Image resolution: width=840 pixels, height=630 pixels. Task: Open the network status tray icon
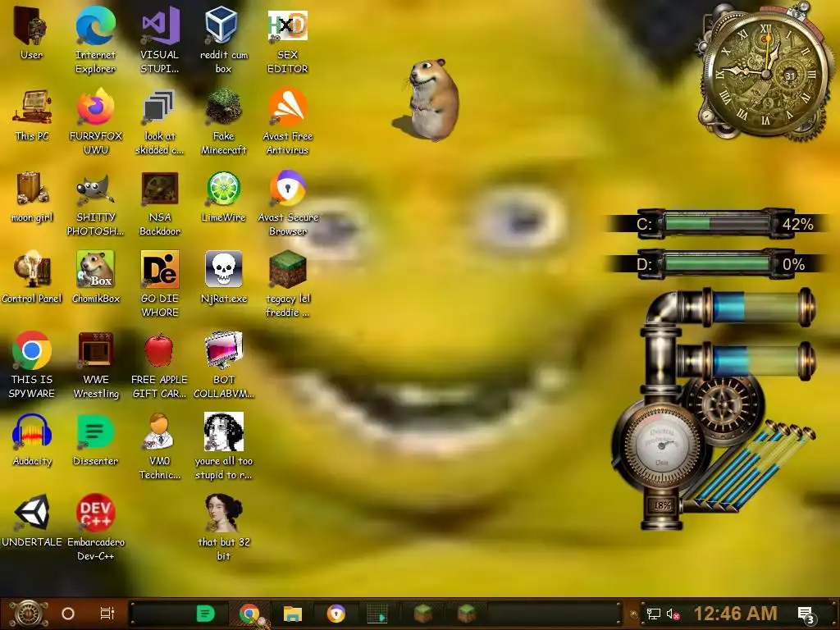click(653, 614)
